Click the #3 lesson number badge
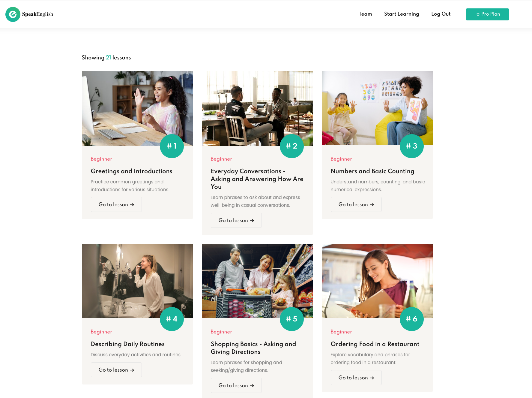 pyautogui.click(x=412, y=146)
